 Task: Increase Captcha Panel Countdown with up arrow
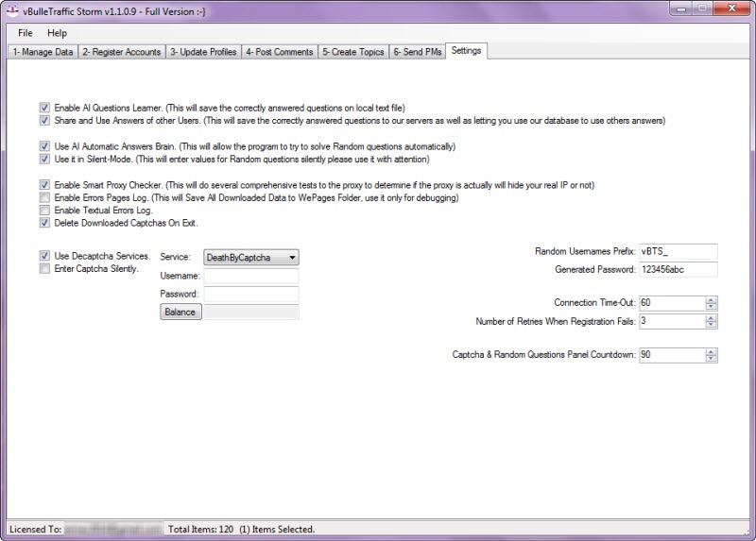pos(711,352)
